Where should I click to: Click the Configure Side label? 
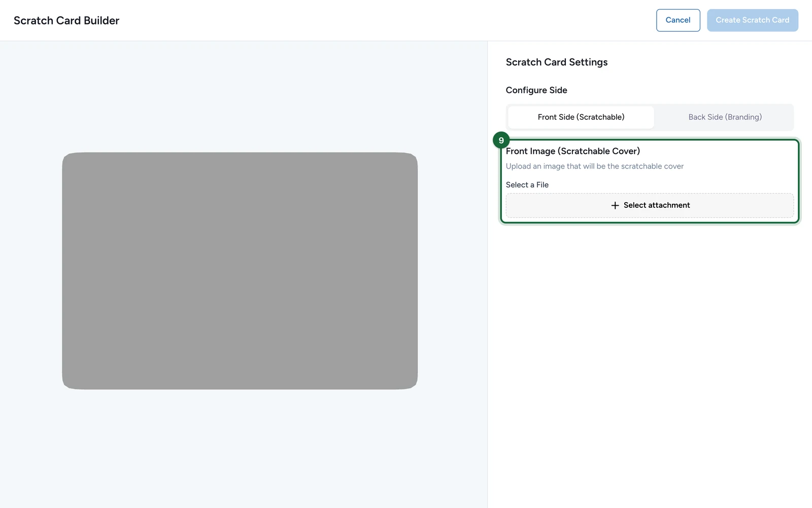[x=536, y=90]
